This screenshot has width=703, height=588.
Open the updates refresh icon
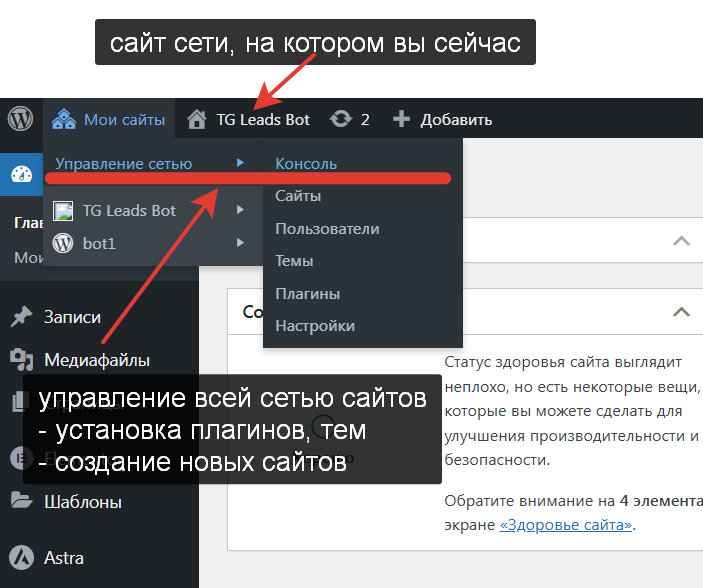(x=341, y=119)
